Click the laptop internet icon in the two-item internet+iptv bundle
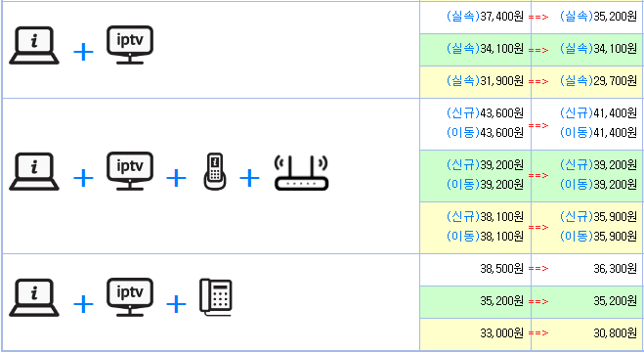644x353 pixels. (x=34, y=45)
